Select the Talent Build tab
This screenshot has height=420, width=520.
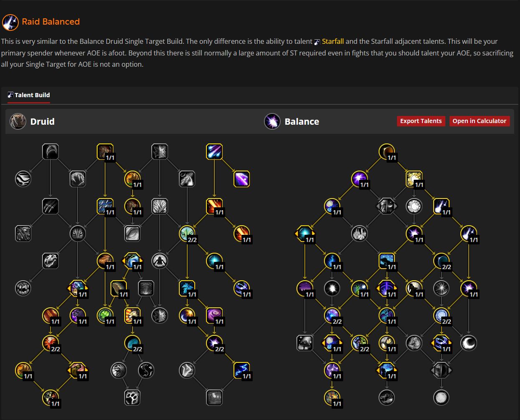(x=29, y=95)
